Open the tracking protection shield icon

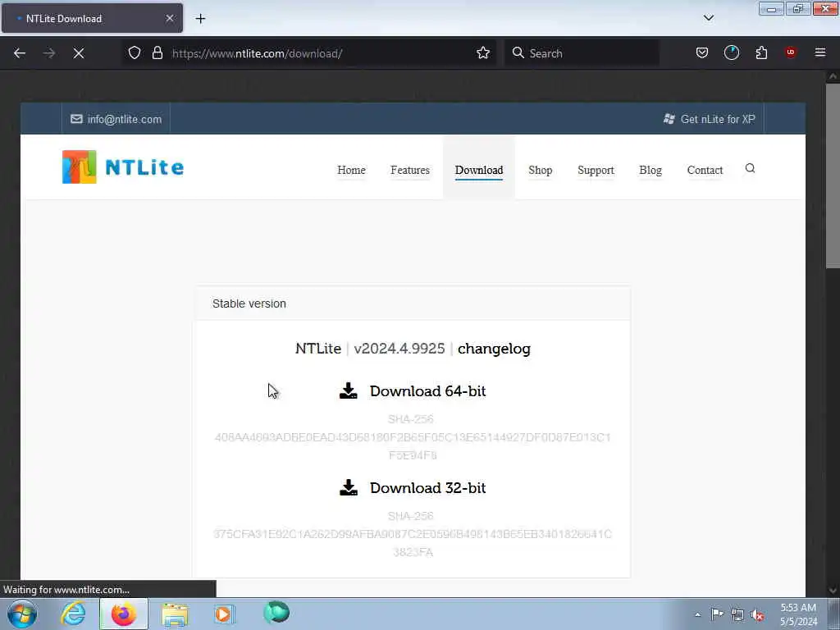135,52
